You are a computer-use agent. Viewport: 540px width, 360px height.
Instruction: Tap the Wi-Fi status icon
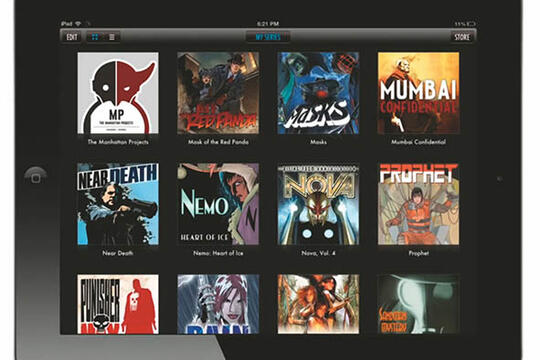pos(79,24)
